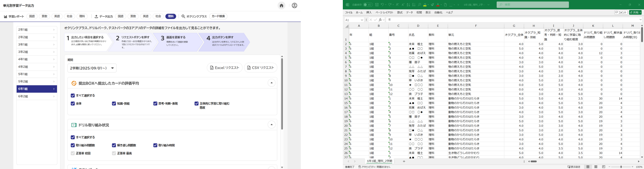The width and height of the screenshot is (644, 169).
Task: Click the Excel リクエスト button
Action: tap(224, 68)
